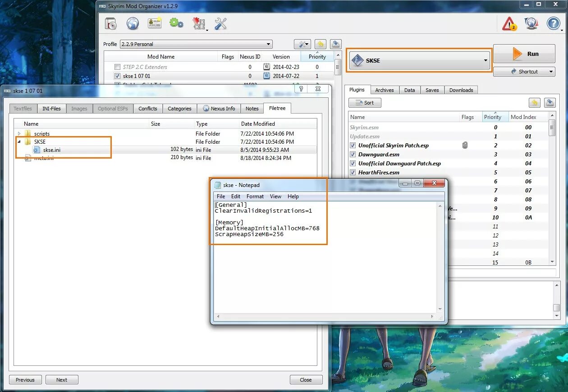Open the Notepad Edit menu
This screenshot has width=568, height=392.
(236, 196)
